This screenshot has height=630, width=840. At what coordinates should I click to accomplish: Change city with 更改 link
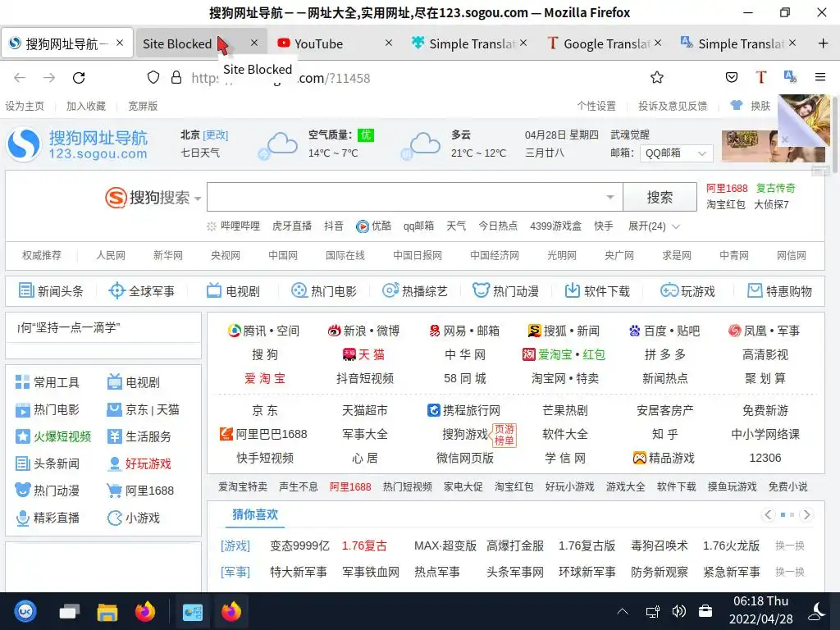click(x=216, y=135)
